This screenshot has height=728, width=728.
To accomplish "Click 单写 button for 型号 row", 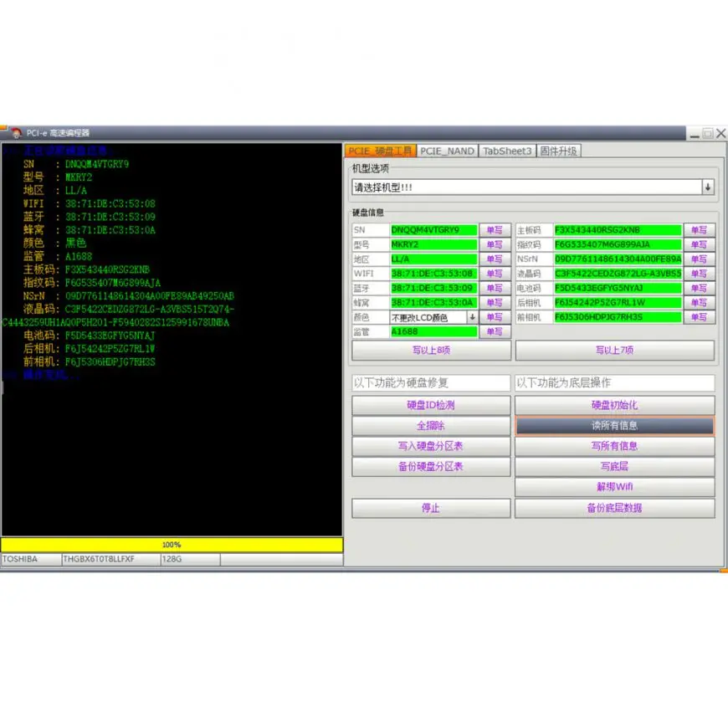I will click(495, 244).
